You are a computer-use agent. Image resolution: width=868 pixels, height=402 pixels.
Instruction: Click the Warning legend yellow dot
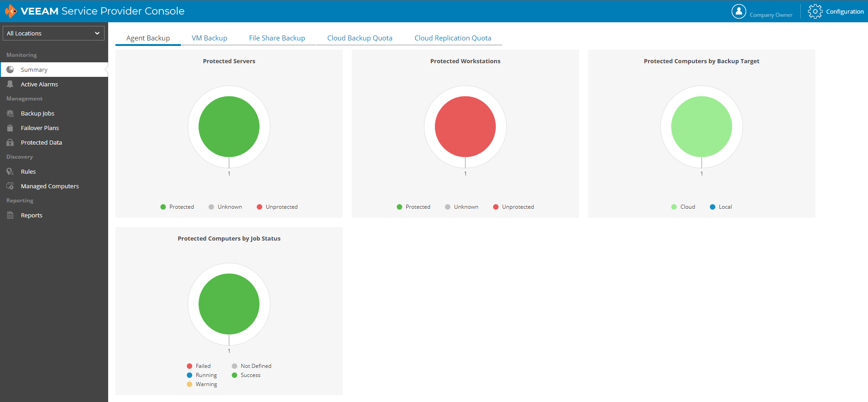tap(190, 384)
